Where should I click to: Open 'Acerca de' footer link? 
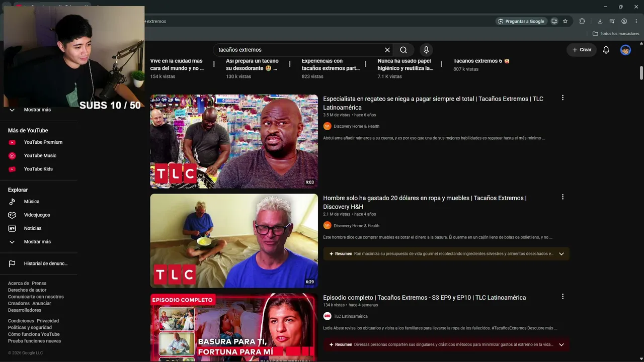18,283
